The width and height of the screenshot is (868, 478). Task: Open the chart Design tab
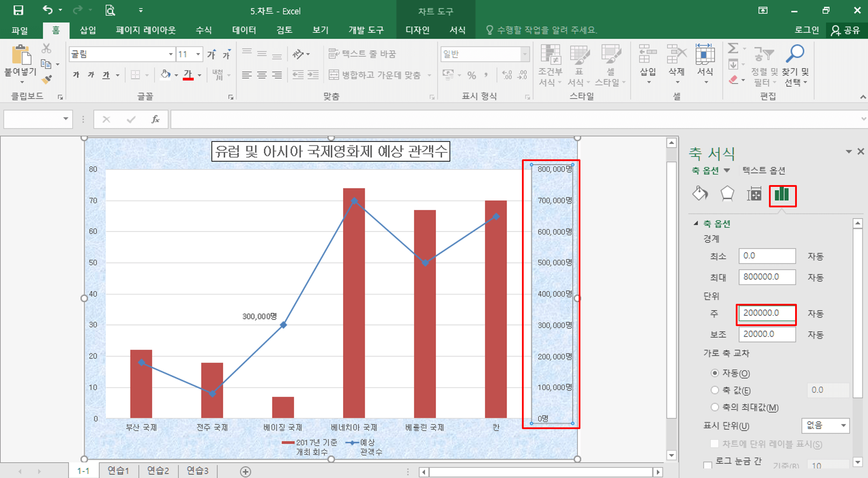418,30
